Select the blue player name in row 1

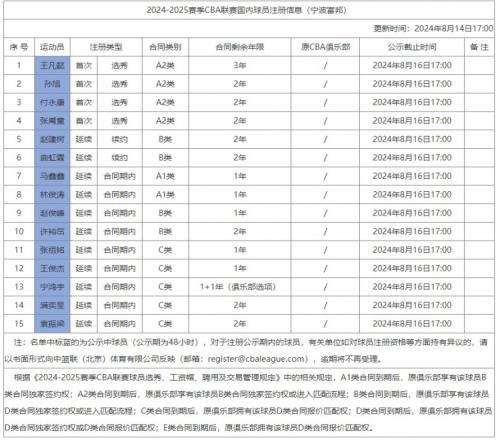tap(52, 66)
